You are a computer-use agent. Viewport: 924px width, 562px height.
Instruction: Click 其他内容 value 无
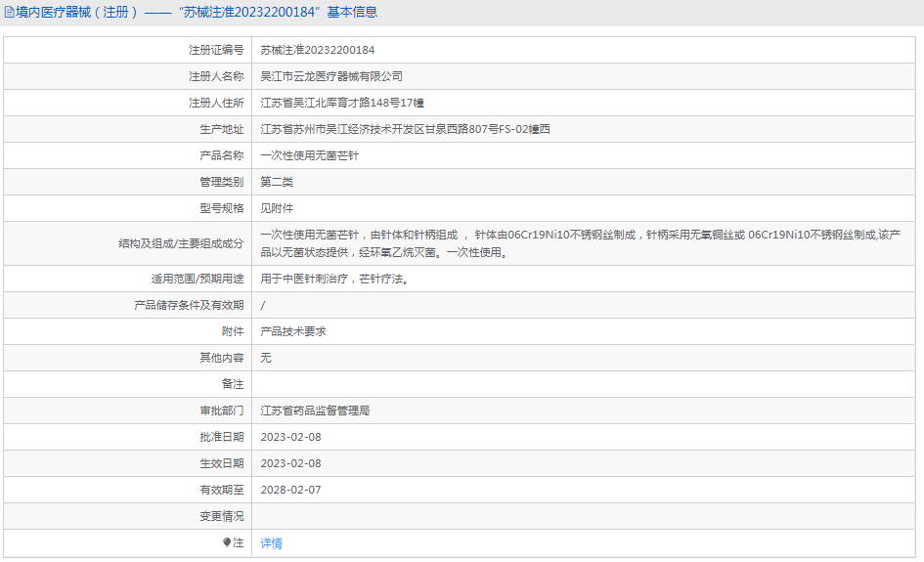266,358
